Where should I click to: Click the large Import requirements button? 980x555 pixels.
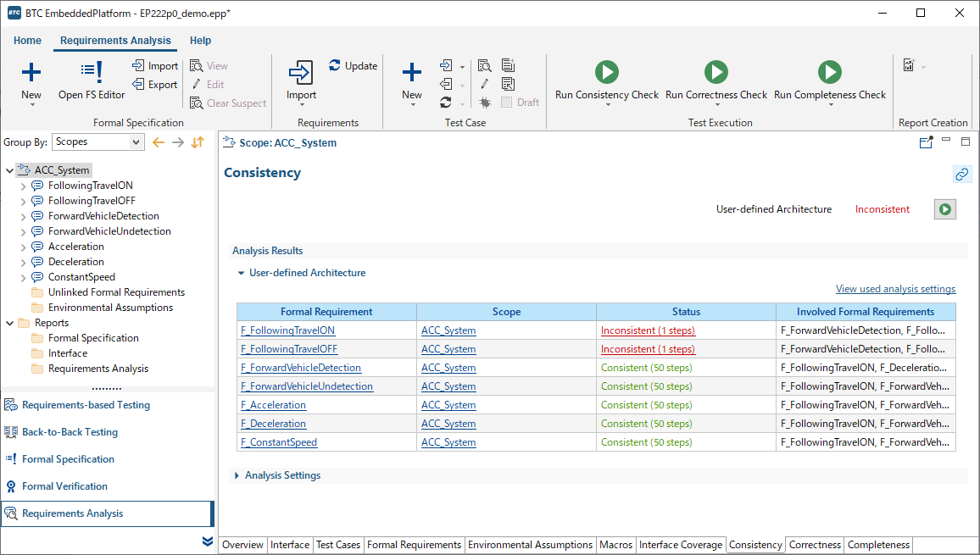tap(301, 81)
